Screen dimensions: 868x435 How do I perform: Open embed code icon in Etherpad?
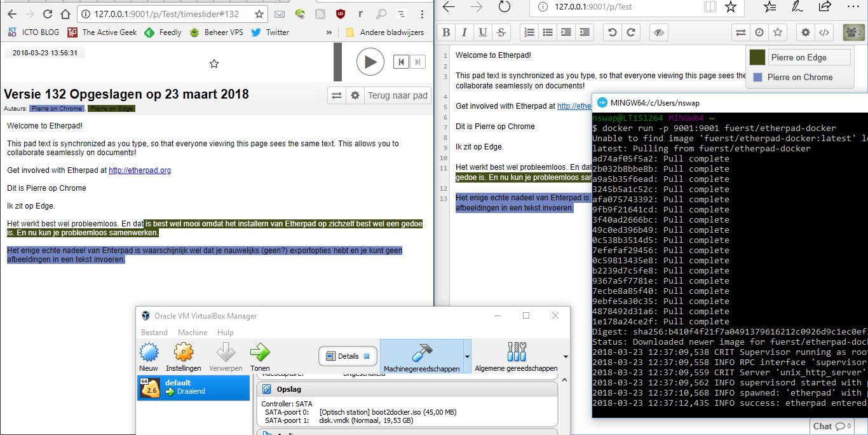pyautogui.click(x=824, y=32)
